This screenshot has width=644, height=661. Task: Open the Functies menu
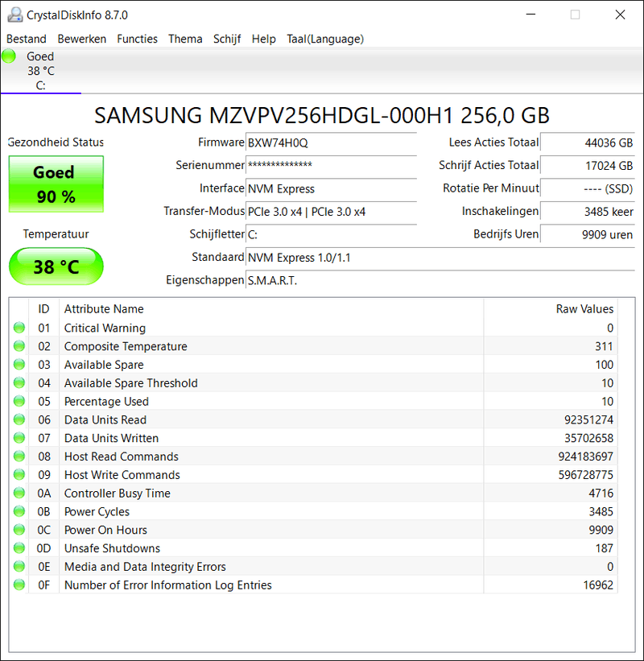click(x=137, y=39)
